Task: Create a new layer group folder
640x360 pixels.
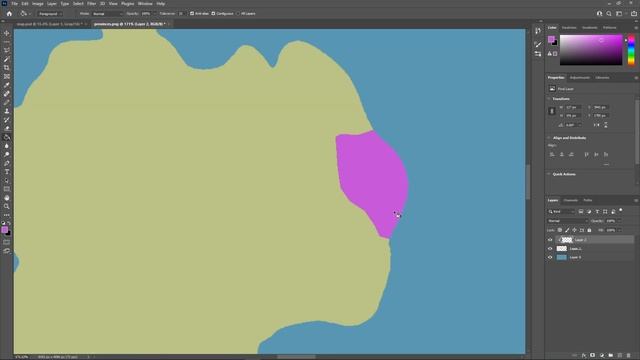Action: click(611, 356)
